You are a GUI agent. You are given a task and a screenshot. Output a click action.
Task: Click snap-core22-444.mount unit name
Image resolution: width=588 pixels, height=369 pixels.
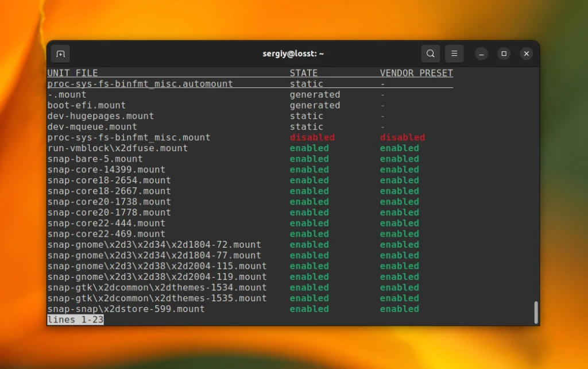(x=106, y=223)
